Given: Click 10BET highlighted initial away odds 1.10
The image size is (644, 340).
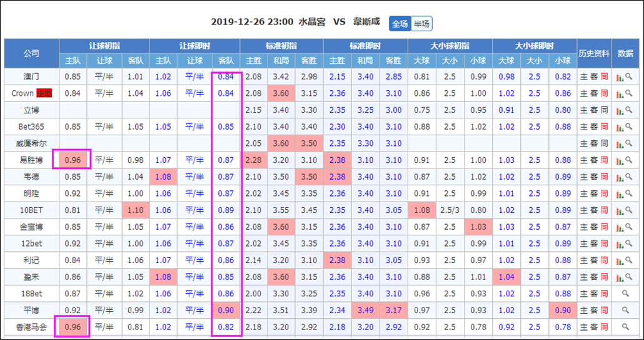Looking at the screenshot, I should click(x=136, y=210).
